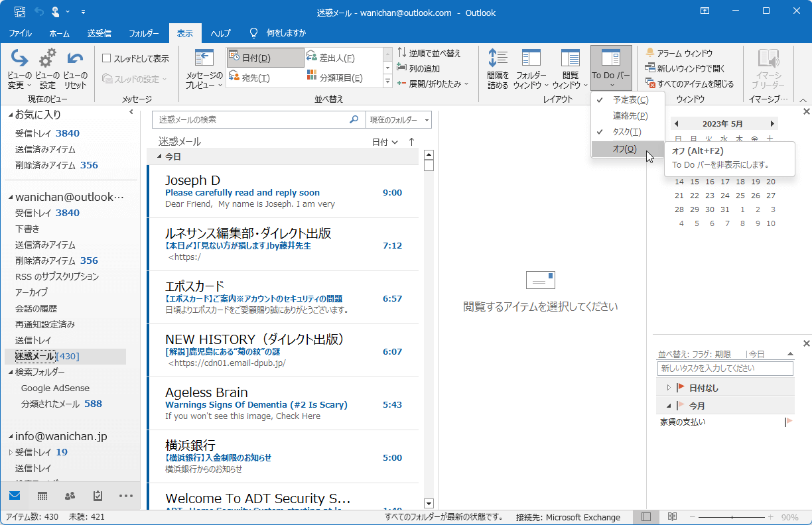The image size is (812, 525).
Task: Expand arrangement gallery more arrow
Action: pyautogui.click(x=387, y=81)
